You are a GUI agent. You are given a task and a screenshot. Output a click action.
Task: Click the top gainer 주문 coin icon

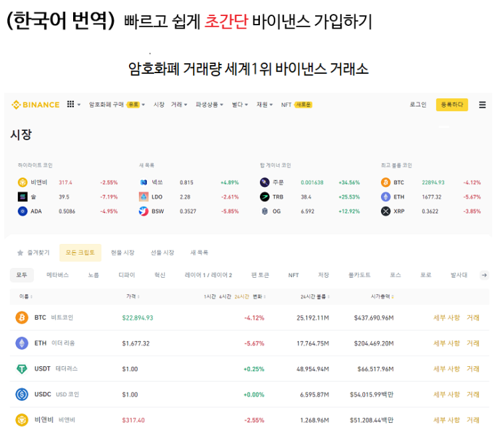coord(265,182)
